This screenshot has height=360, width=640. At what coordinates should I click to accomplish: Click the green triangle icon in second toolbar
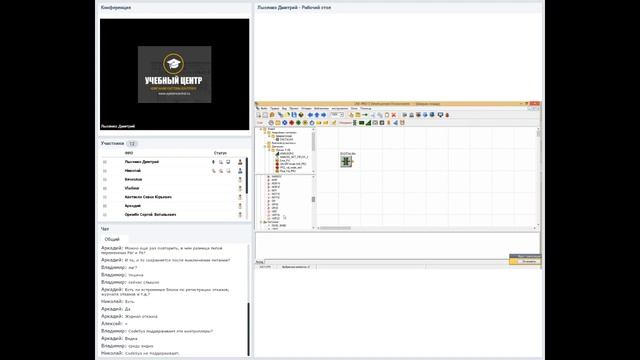pyautogui.click(x=369, y=123)
